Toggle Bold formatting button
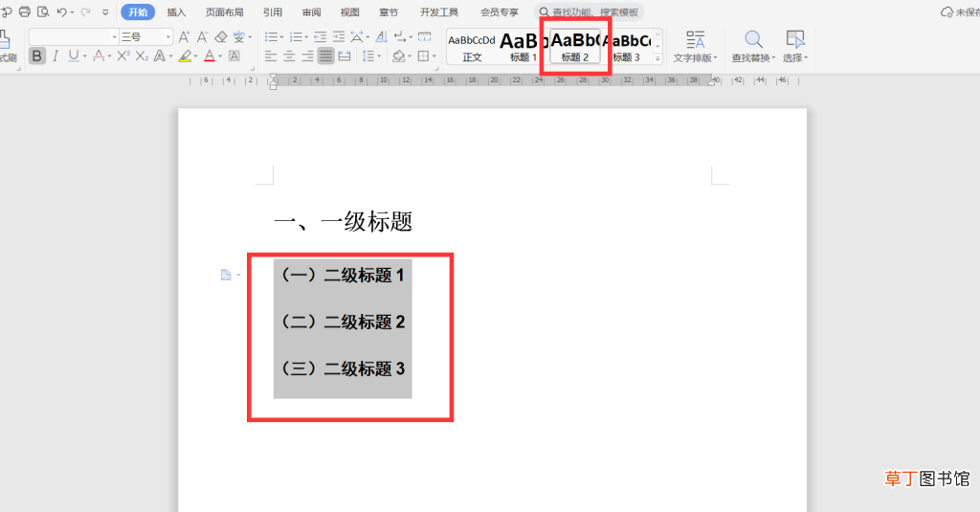This screenshot has width=980, height=512. pyautogui.click(x=37, y=56)
